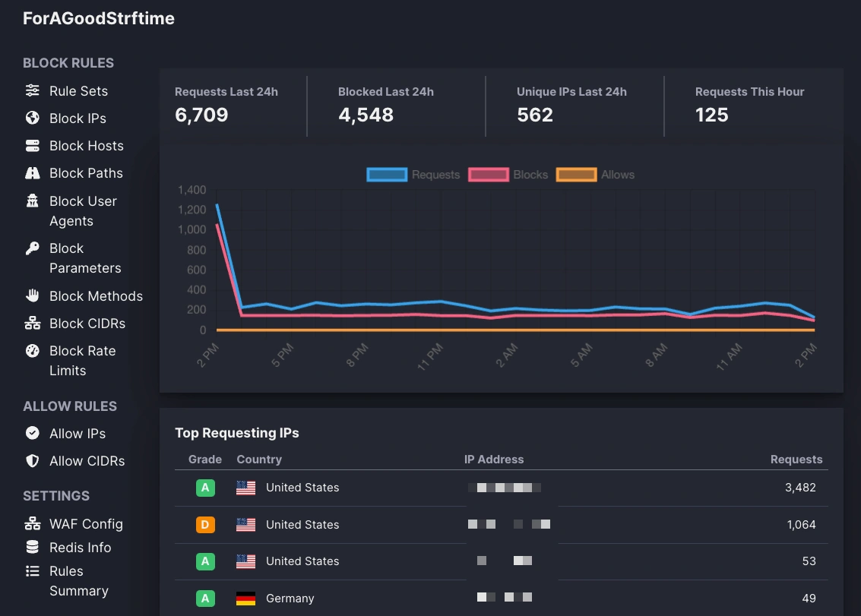The image size is (861, 616).
Task: Click the redacted IP address with 53 requests
Action: tap(505, 561)
